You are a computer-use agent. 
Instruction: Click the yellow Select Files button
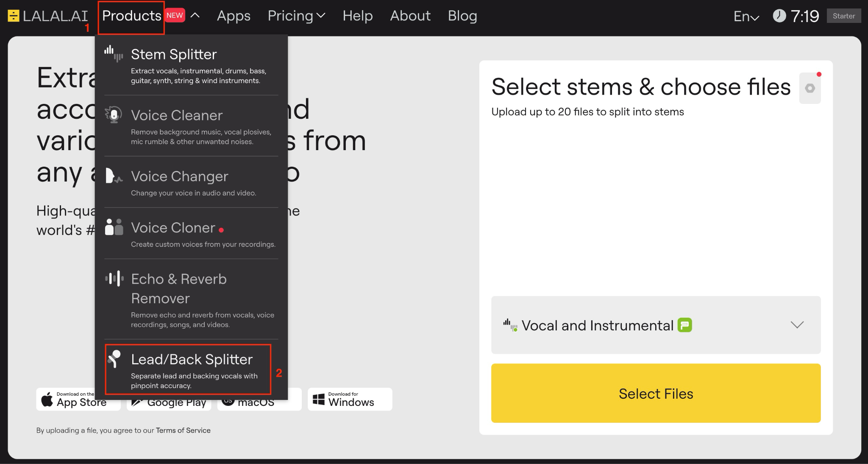[656, 393]
